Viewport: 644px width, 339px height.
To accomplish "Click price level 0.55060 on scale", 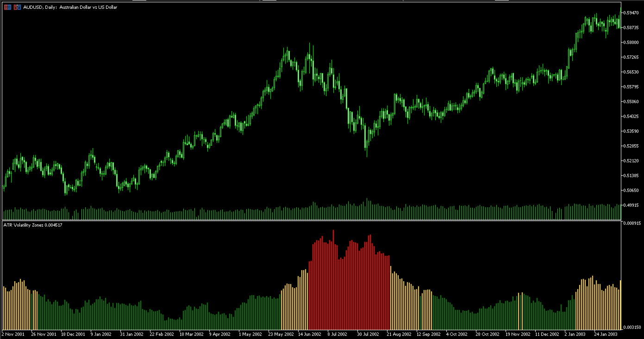I will click(x=632, y=101).
